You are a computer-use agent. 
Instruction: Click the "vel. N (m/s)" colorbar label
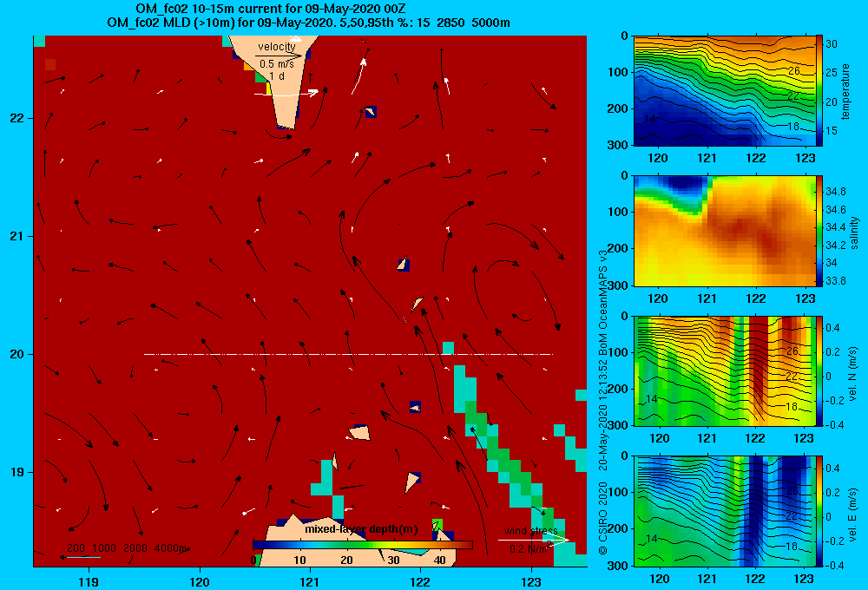[853, 374]
